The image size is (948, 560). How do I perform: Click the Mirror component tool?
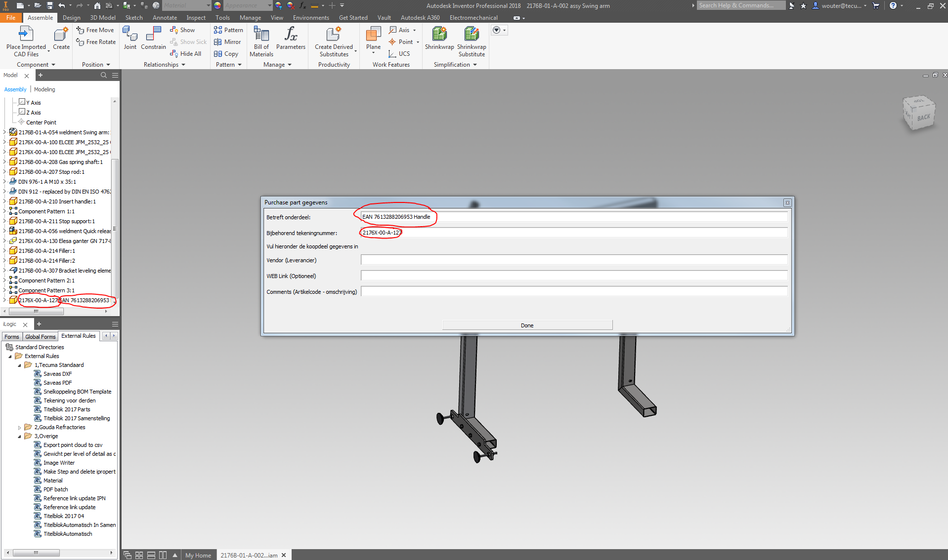click(227, 42)
